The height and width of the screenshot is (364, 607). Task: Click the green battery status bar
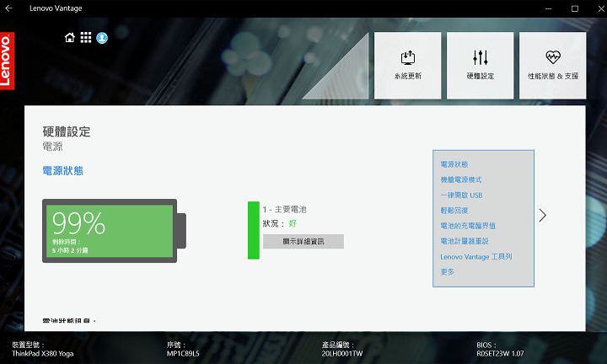253,230
